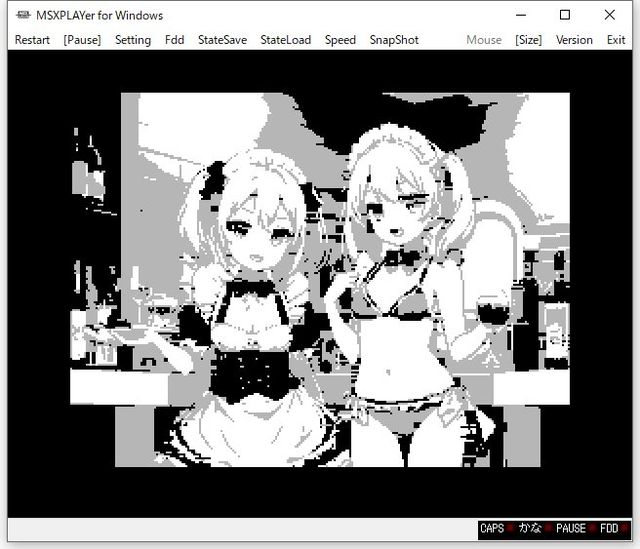640x549 pixels.
Task: Maximize the MSXPLAYer window
Action: tap(565, 15)
